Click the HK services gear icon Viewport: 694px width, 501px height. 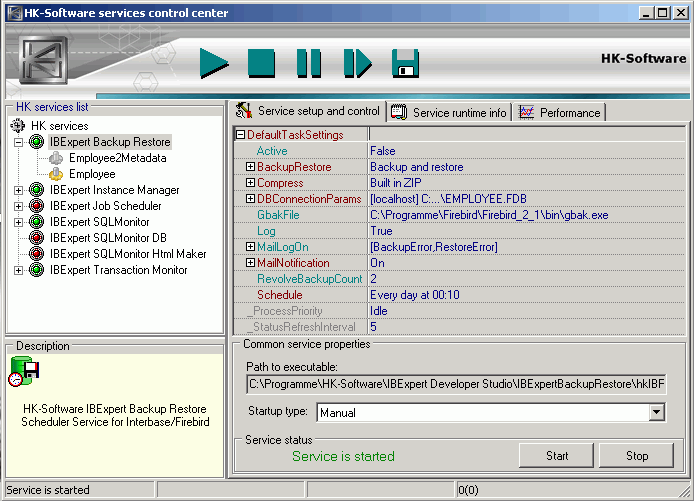pos(18,126)
